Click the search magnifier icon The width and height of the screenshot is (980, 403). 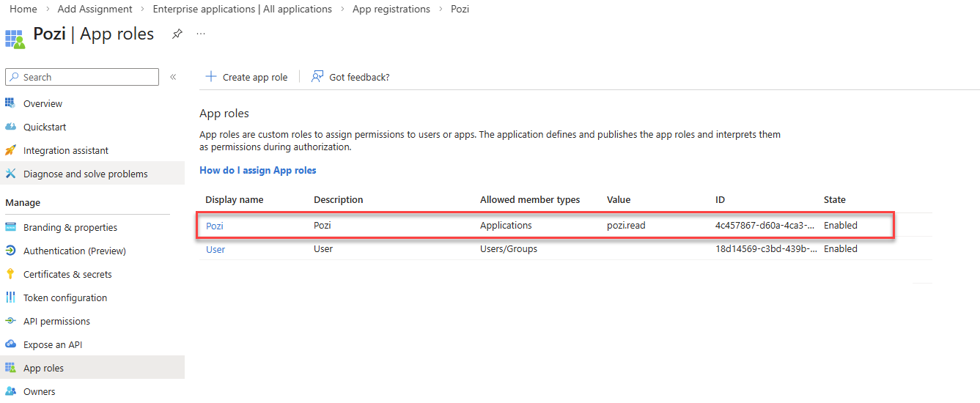tap(15, 77)
